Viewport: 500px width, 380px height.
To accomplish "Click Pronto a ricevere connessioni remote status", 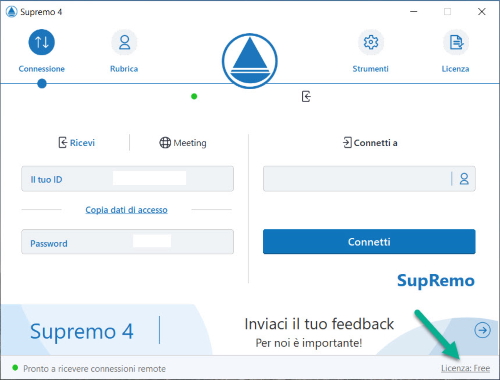I will click(x=94, y=369).
